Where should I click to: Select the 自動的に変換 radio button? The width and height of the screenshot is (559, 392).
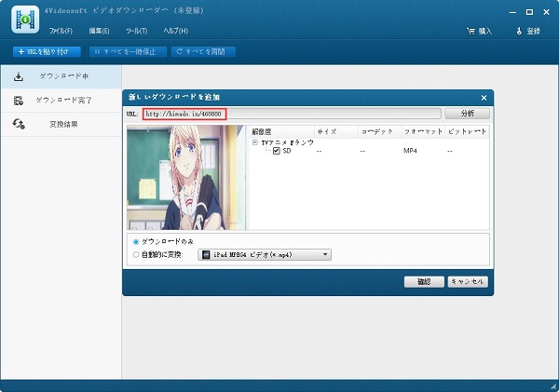[x=136, y=255]
